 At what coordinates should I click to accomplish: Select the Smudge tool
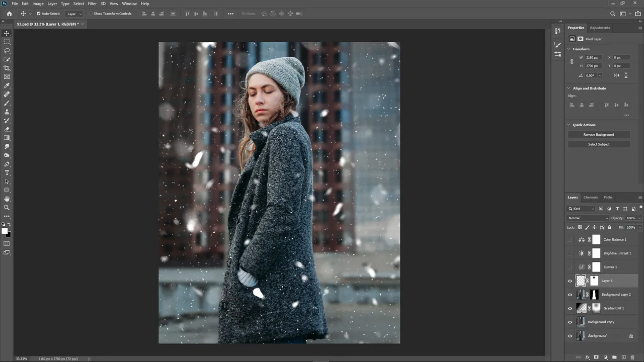pos(7,146)
